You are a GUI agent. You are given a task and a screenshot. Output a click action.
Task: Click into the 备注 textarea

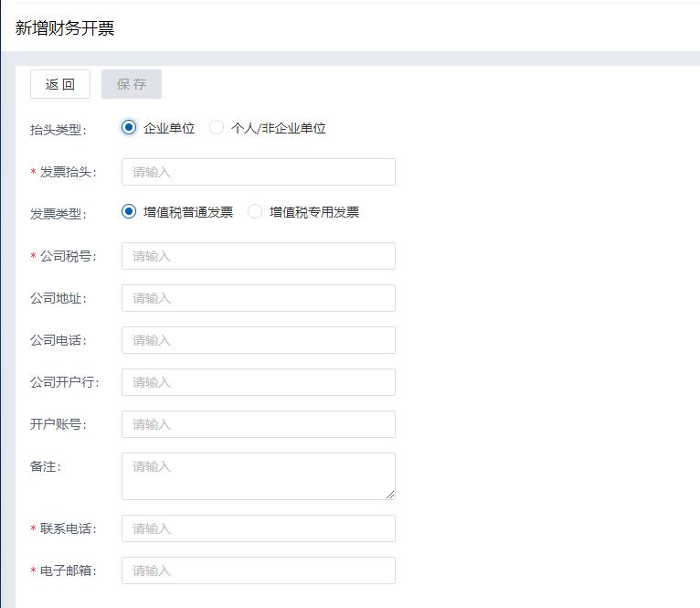[x=258, y=475]
